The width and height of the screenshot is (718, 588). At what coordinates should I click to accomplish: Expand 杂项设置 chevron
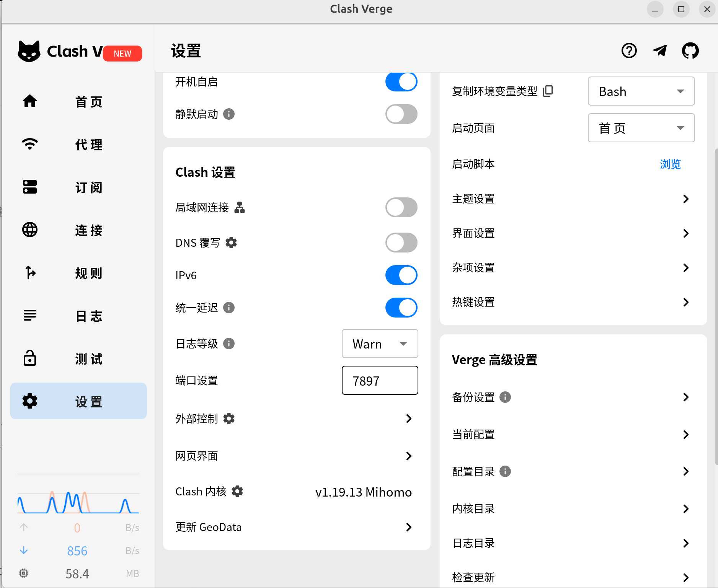coord(686,268)
